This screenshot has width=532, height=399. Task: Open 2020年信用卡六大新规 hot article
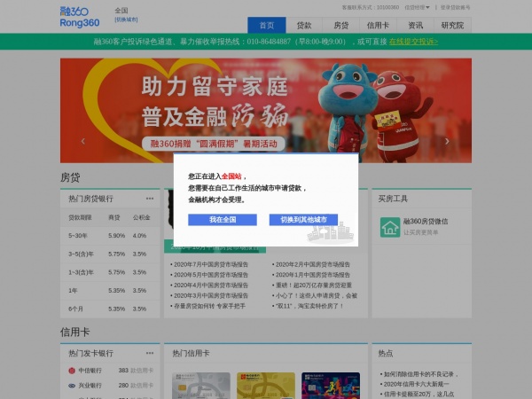417,384
